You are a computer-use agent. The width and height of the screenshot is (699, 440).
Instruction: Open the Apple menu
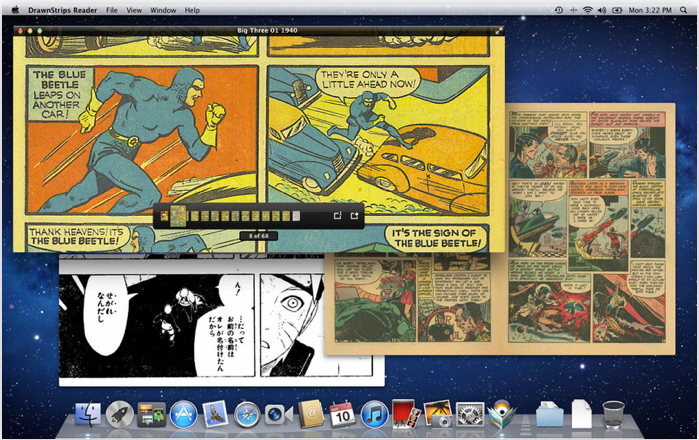point(15,10)
